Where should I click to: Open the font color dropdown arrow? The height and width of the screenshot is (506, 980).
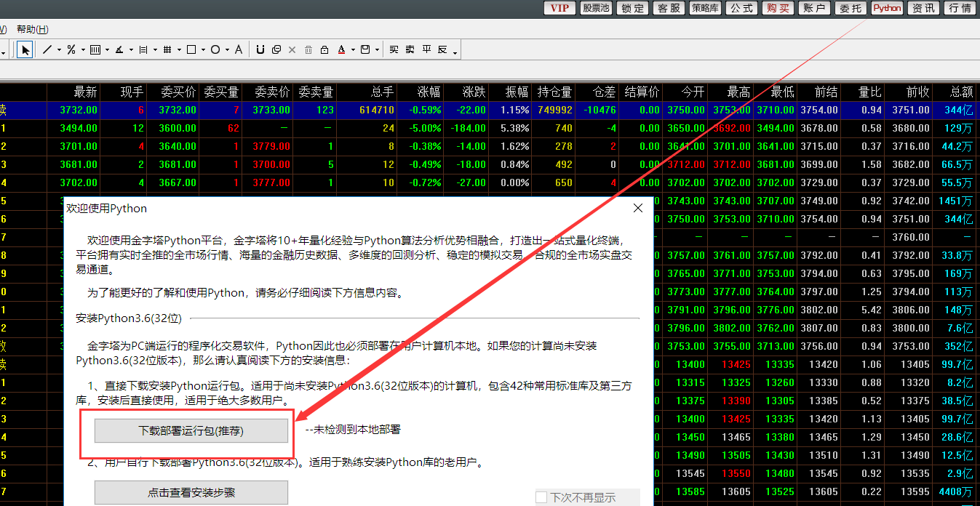point(353,50)
